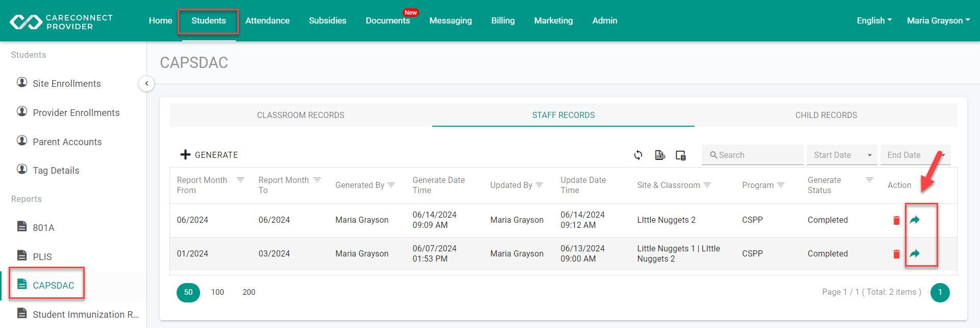Click the 801A report document icon

(x=22, y=226)
